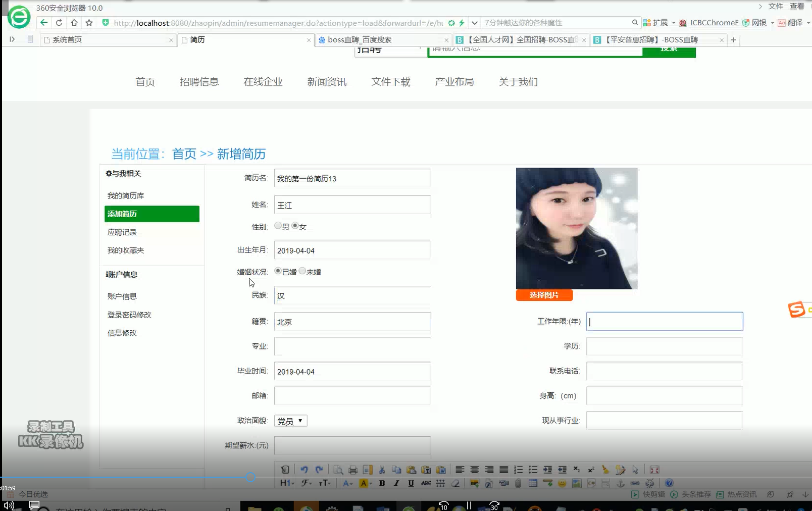This screenshot has width=812, height=511.
Task: Click the 选择图片 button
Action: pos(544,295)
